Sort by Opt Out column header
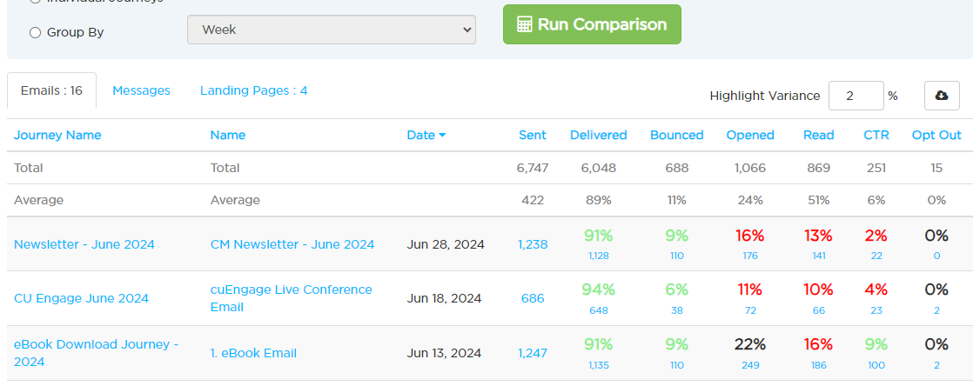 936,135
